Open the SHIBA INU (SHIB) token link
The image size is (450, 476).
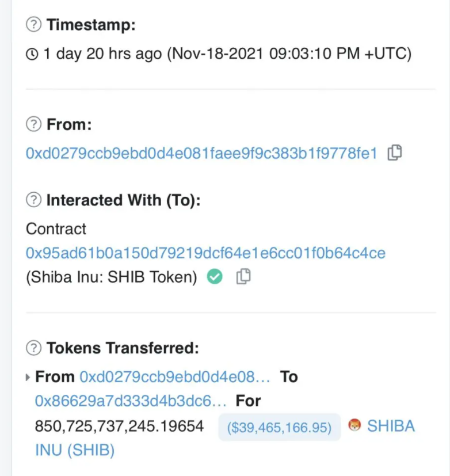[390, 427]
